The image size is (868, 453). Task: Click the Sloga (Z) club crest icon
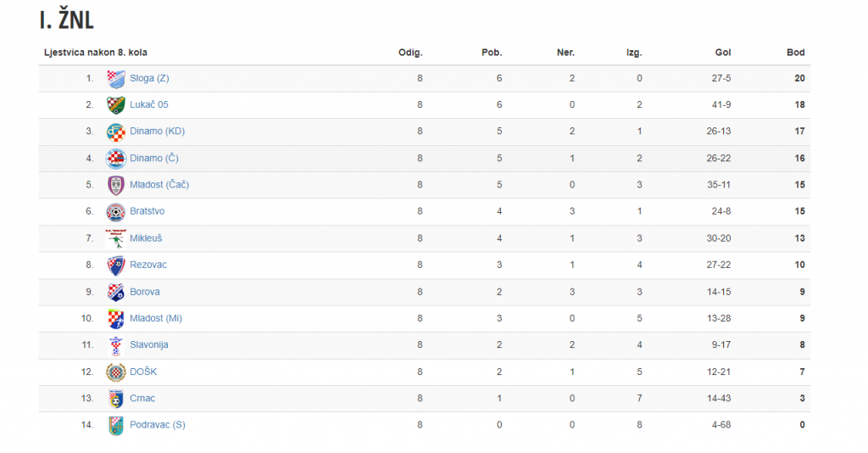point(115,79)
